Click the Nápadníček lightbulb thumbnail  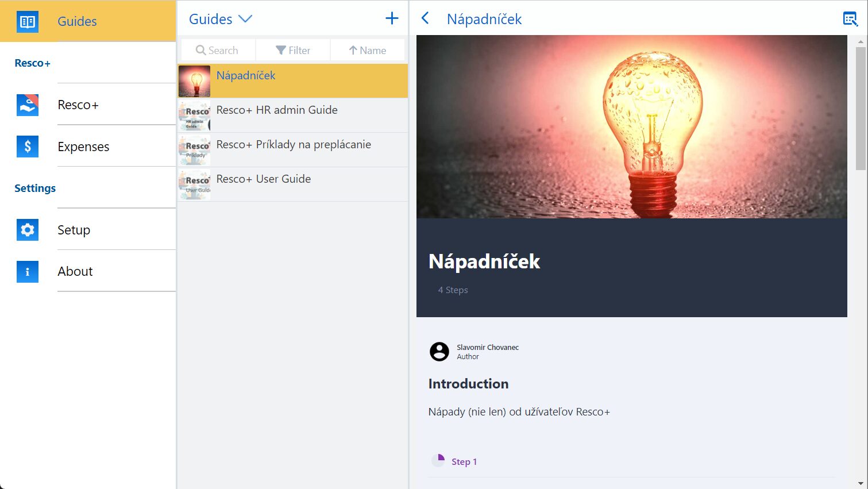[x=194, y=81]
